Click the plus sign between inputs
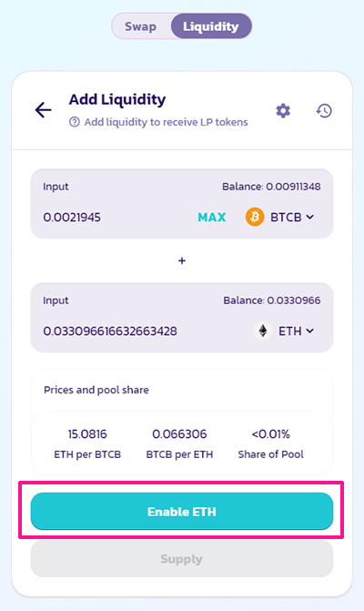 coord(182,260)
